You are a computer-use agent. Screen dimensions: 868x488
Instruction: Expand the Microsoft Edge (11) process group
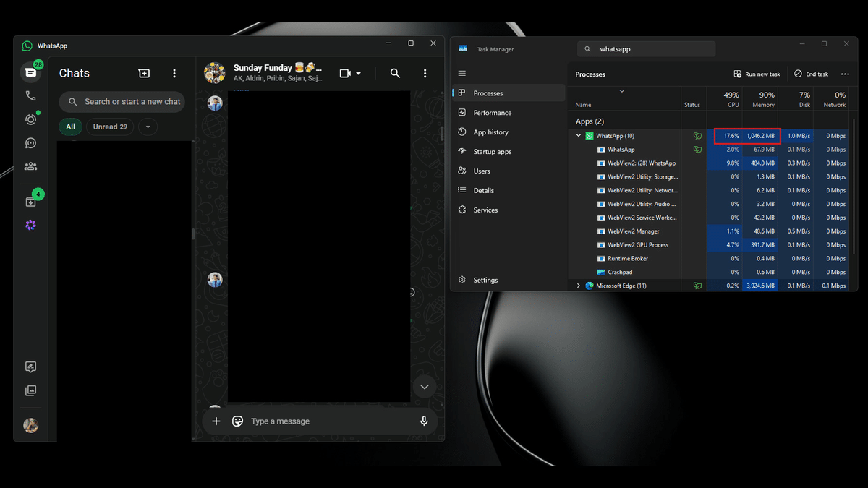579,286
